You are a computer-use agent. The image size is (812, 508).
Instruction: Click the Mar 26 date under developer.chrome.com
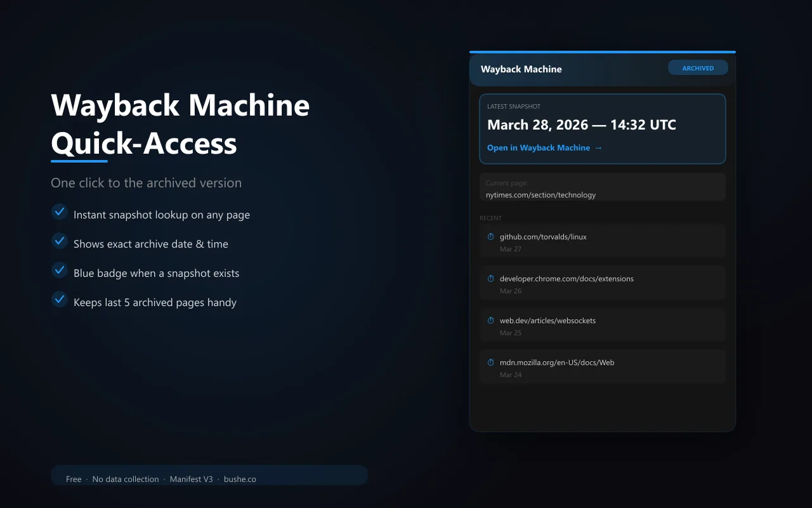(511, 291)
